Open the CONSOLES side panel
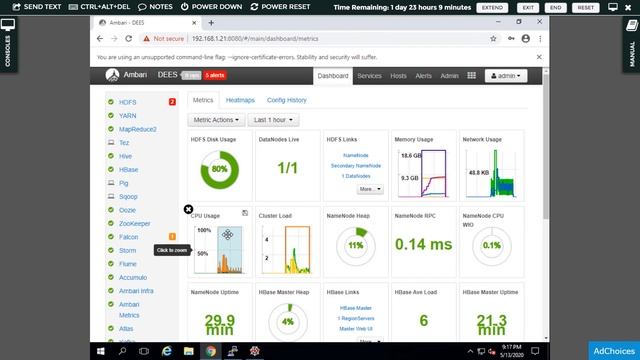The image size is (640, 360). pos(8,45)
